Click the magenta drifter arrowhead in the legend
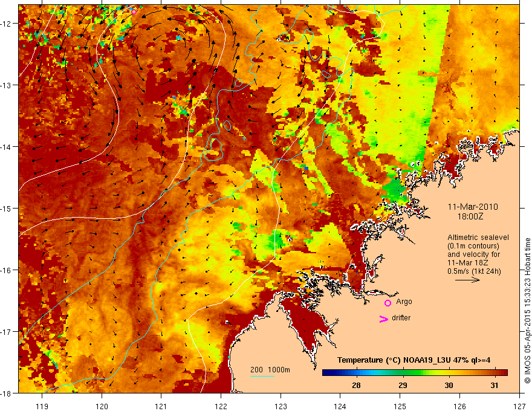This screenshot has height=411, width=532. pos(384,319)
